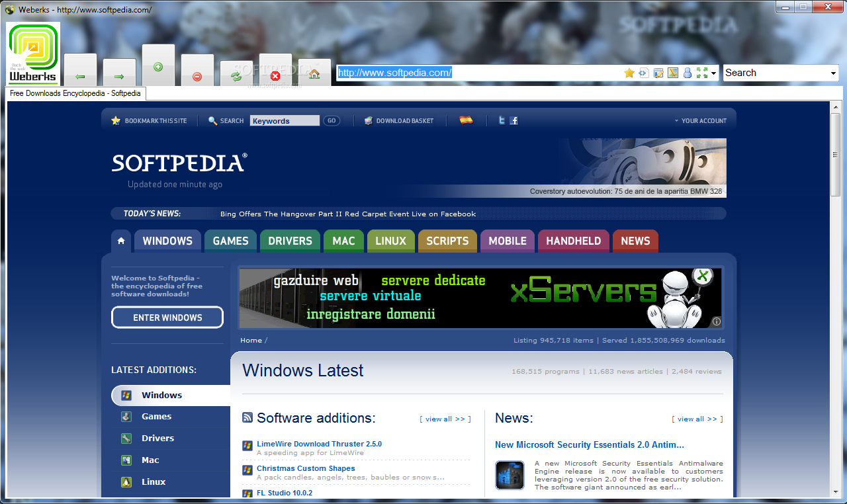This screenshot has height=504, width=847.
Task: Open the Linux category tab
Action: tap(390, 241)
